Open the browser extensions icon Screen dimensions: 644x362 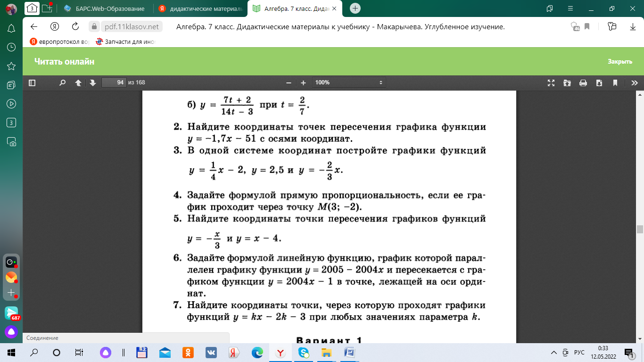pos(612,26)
